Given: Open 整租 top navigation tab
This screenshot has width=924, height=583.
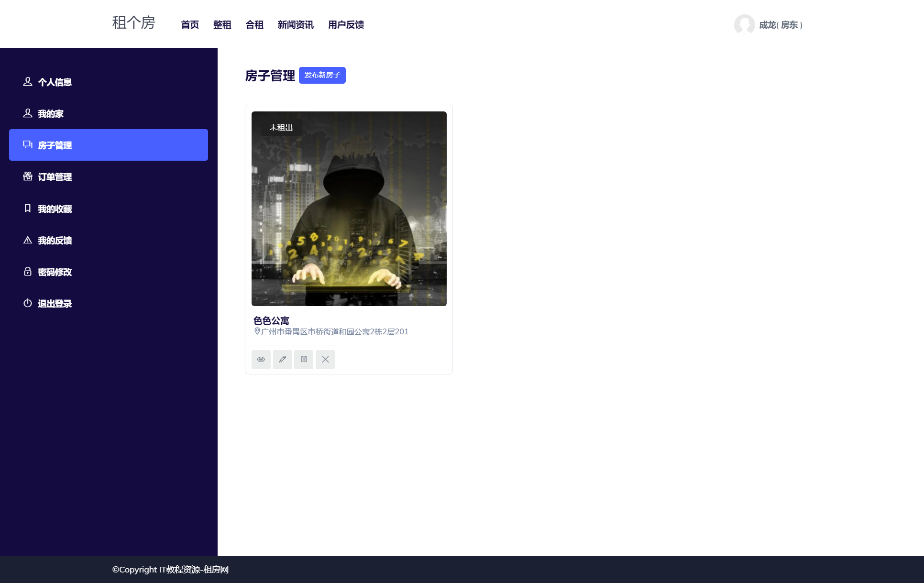Looking at the screenshot, I should point(222,25).
